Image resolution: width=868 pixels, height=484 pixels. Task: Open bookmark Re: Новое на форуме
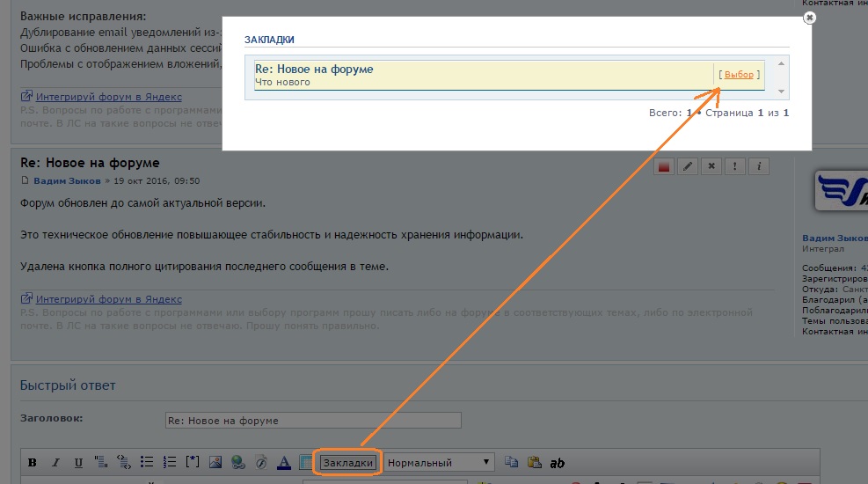click(x=314, y=69)
